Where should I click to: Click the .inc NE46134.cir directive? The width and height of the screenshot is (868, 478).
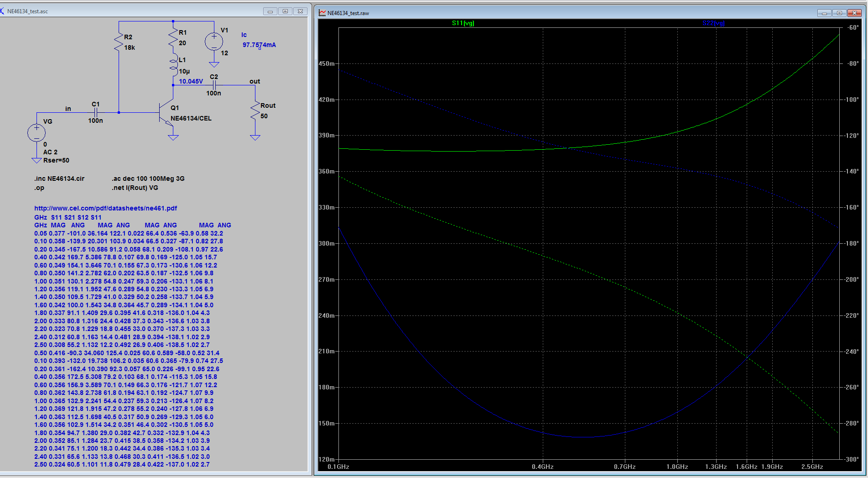tap(59, 179)
